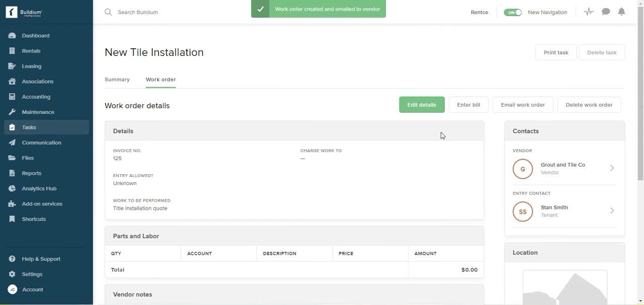Click the QTY column header
Viewport: 644px width, 305px height.
point(116,254)
